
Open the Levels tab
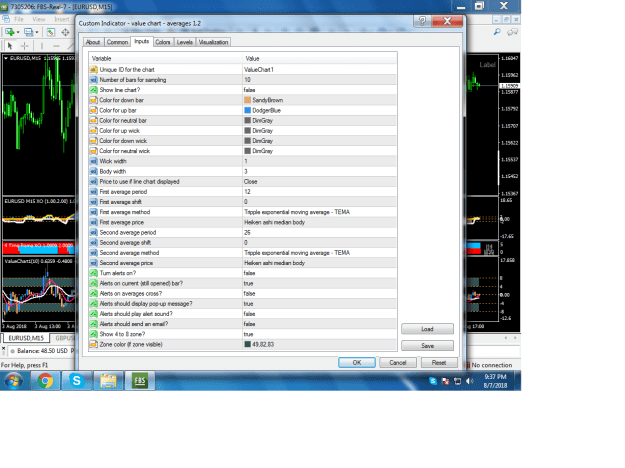(x=185, y=42)
